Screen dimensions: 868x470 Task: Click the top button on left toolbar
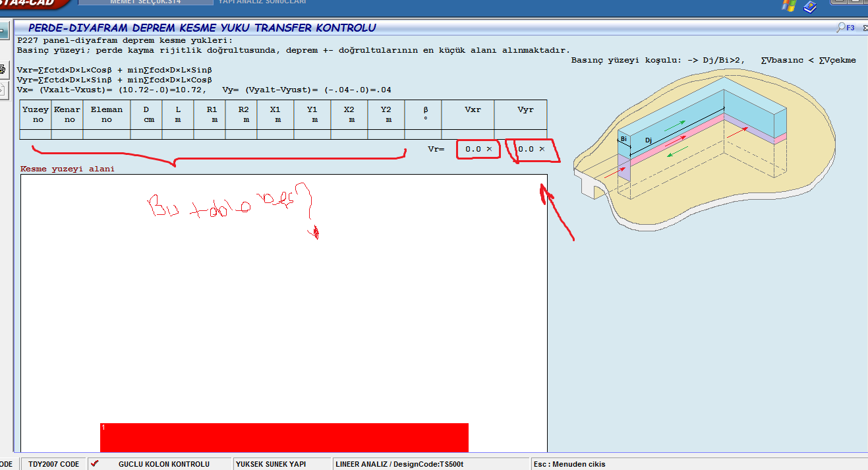(3, 30)
